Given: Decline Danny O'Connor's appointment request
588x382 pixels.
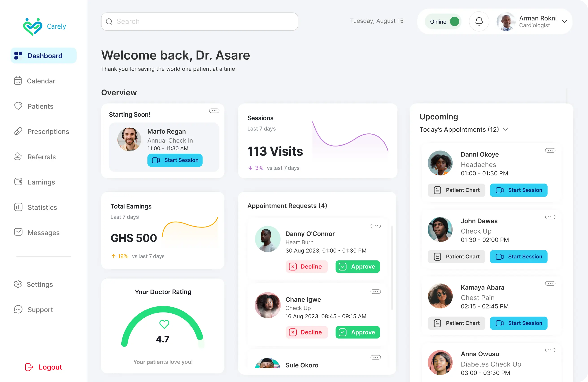Looking at the screenshot, I should pos(307,267).
